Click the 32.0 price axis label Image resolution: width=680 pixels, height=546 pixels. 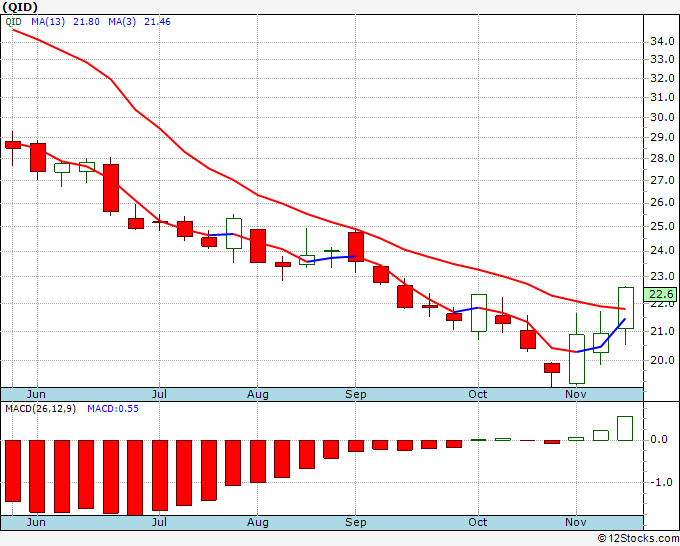click(x=662, y=78)
